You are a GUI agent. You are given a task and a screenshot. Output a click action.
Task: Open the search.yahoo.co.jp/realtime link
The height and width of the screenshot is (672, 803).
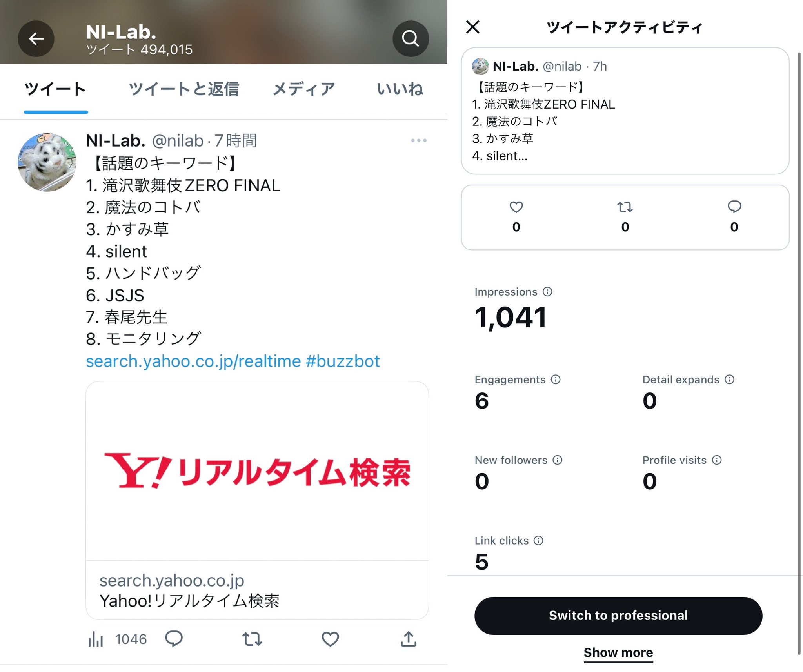point(194,361)
